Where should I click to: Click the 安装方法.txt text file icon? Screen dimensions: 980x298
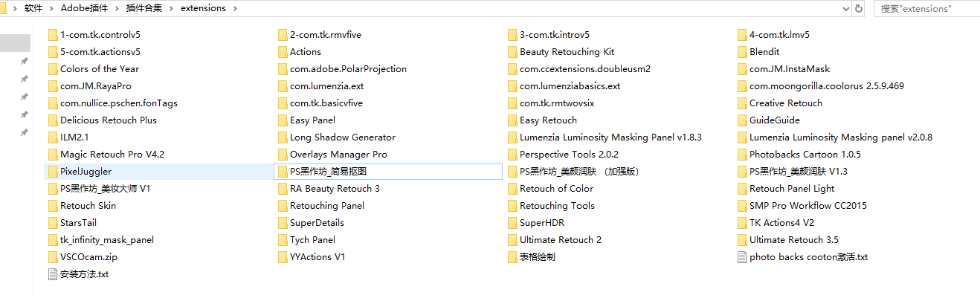click(53, 274)
